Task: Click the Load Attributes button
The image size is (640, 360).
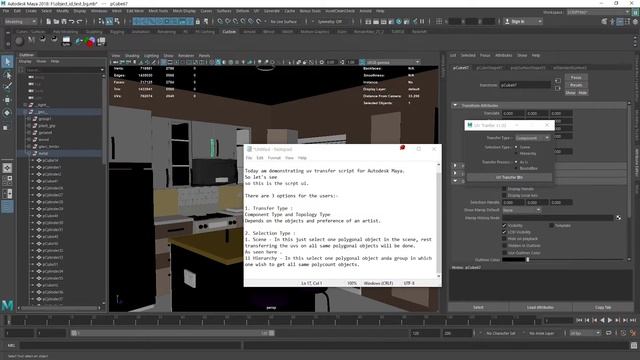Action: pos(540,307)
